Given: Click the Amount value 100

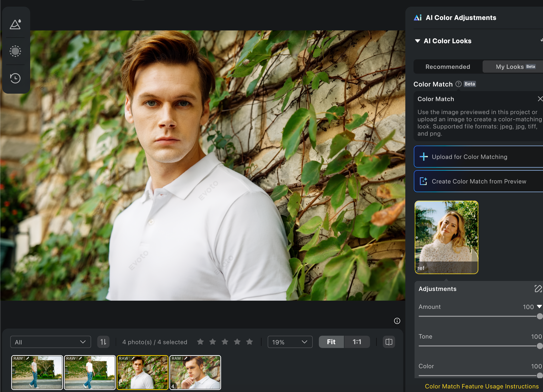Looking at the screenshot, I should click(x=528, y=307).
